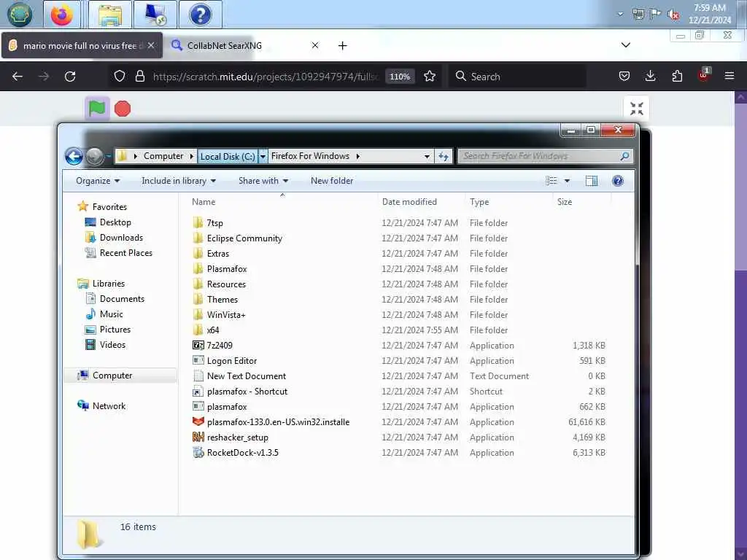
Task: Open the Save to Pocket icon
Action: pyautogui.click(x=624, y=76)
